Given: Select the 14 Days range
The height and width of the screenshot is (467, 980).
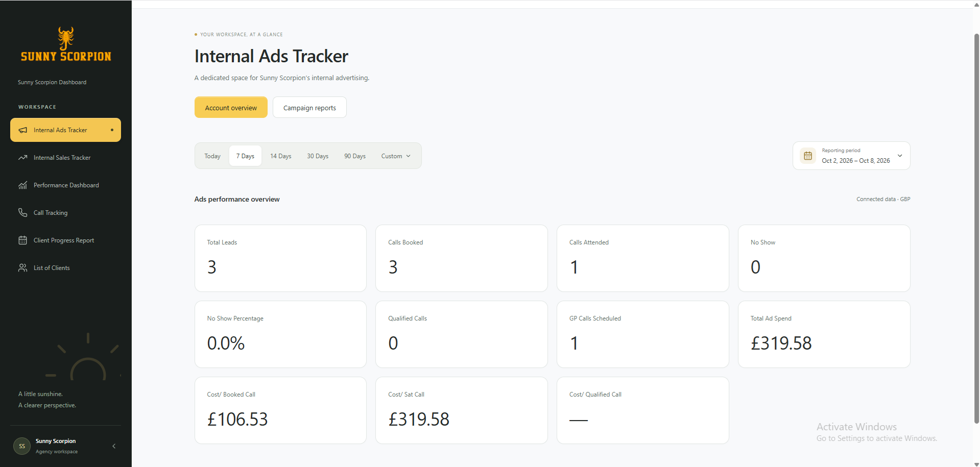Looking at the screenshot, I should click(x=281, y=156).
